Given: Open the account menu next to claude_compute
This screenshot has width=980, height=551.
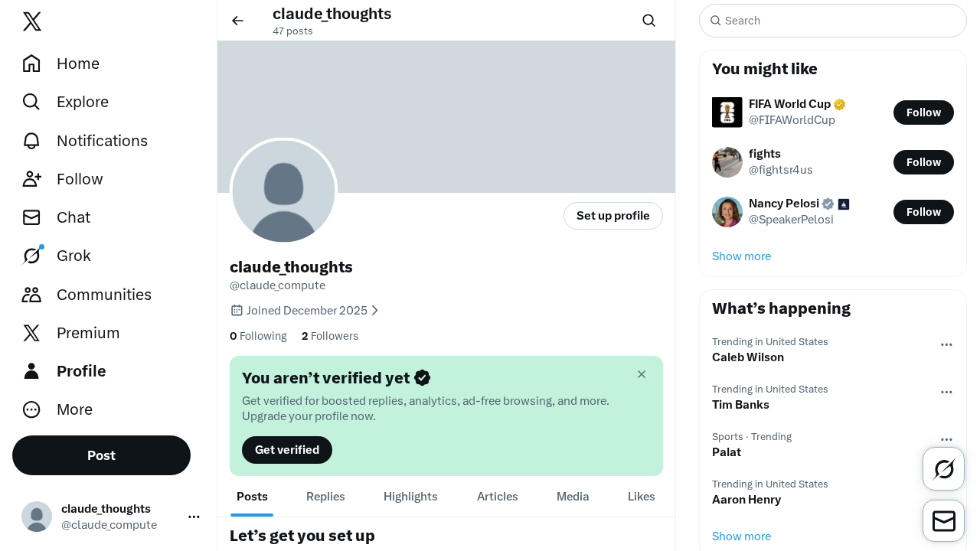Looking at the screenshot, I should click(x=194, y=517).
